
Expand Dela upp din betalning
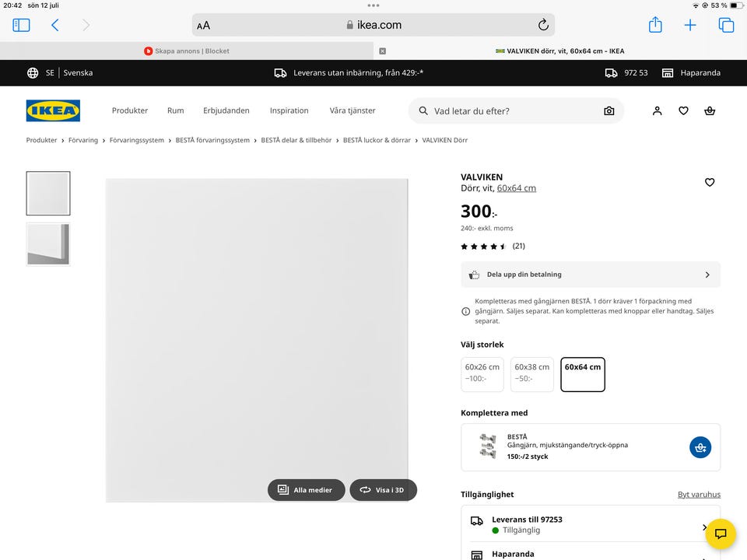click(x=591, y=275)
